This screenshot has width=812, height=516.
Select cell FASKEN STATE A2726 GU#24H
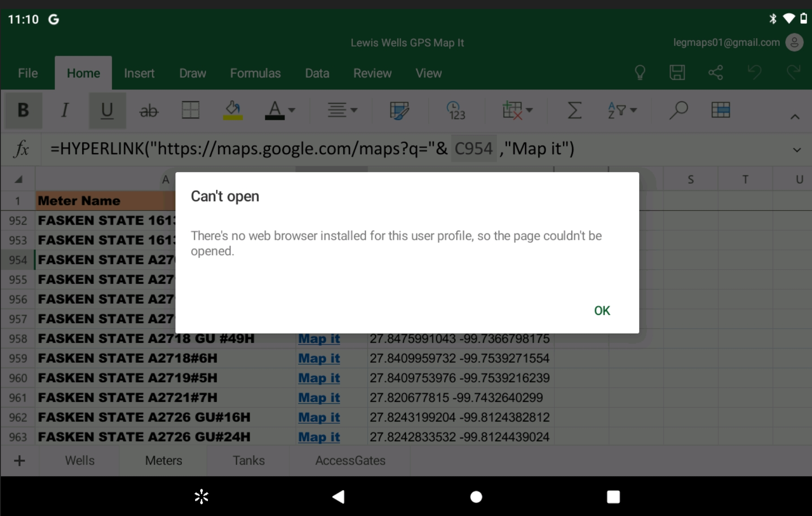click(166, 437)
